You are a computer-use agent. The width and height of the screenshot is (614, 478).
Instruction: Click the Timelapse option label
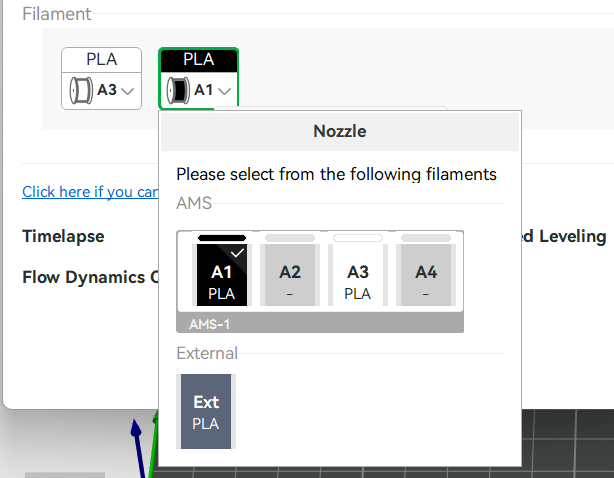[x=63, y=237]
